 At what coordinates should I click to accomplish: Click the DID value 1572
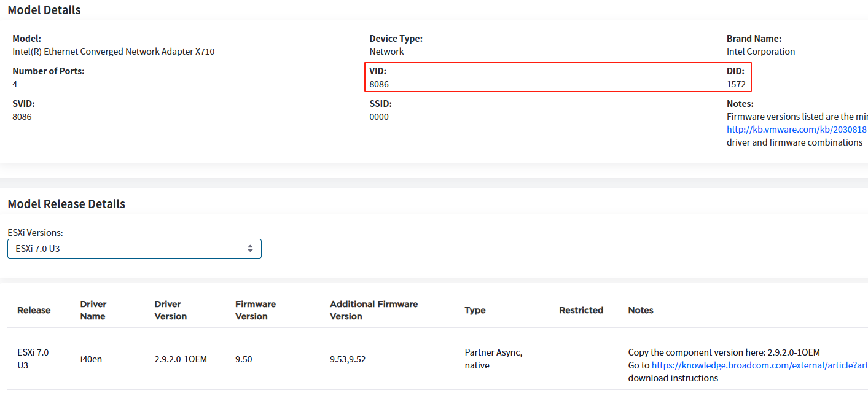(x=736, y=84)
